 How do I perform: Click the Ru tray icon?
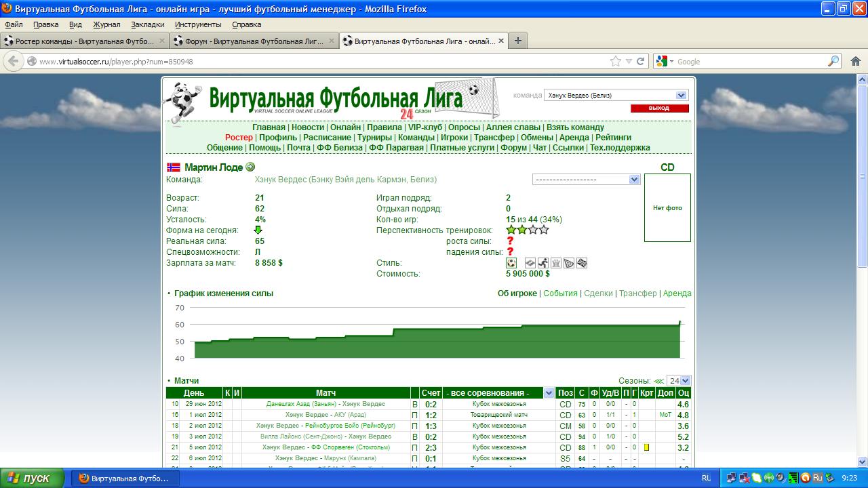click(x=817, y=478)
